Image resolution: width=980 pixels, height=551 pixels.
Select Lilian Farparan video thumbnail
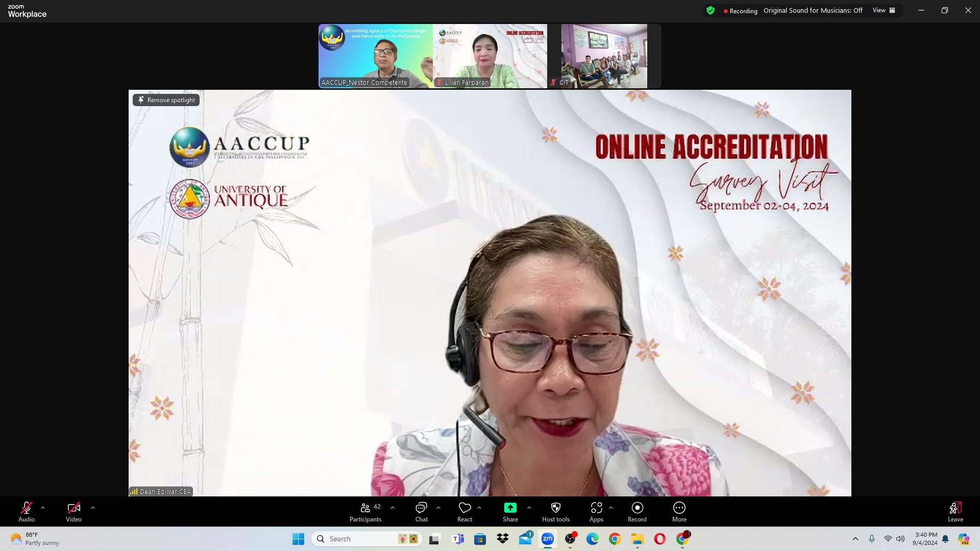click(x=490, y=56)
